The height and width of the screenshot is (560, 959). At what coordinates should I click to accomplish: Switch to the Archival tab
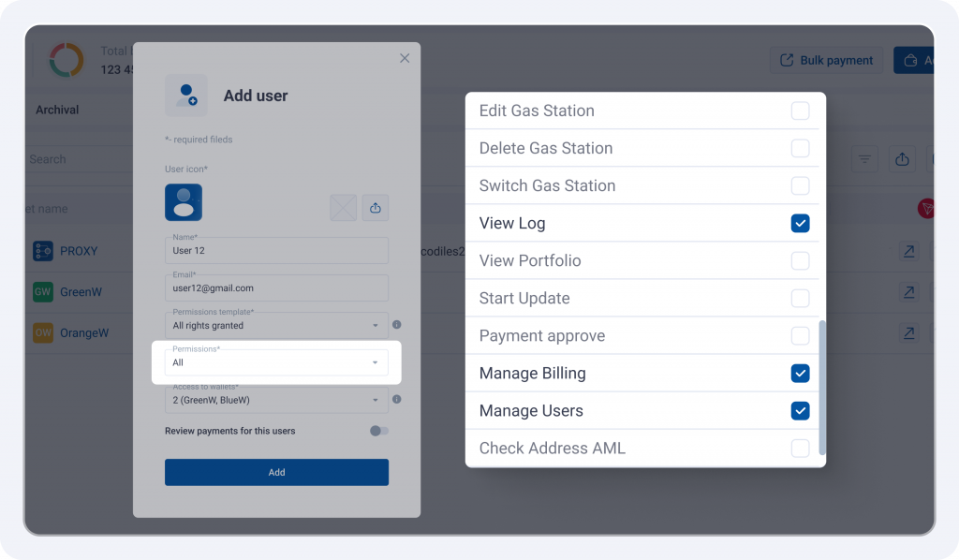(57, 111)
